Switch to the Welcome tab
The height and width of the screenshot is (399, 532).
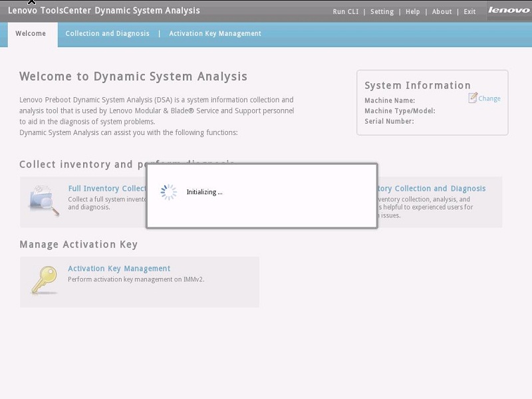31,34
